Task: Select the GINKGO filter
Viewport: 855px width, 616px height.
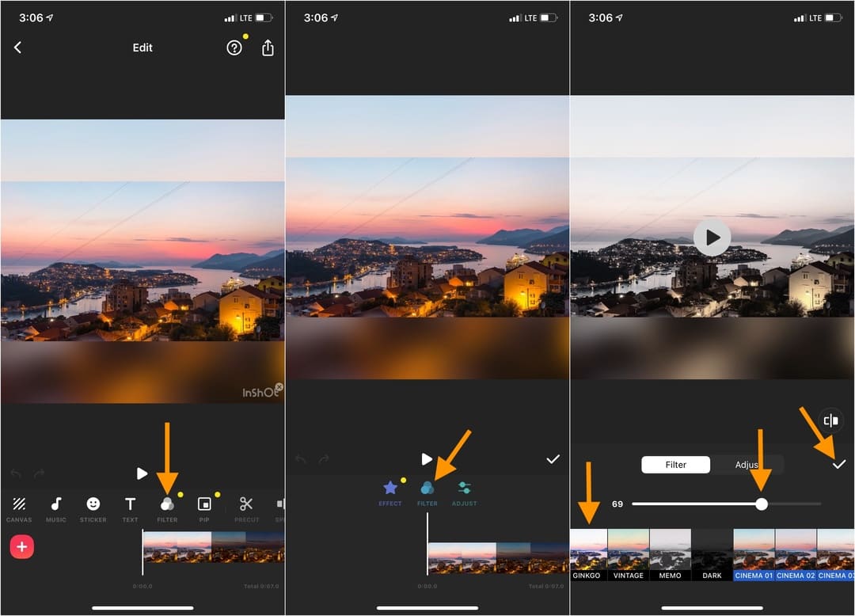Action: point(587,555)
